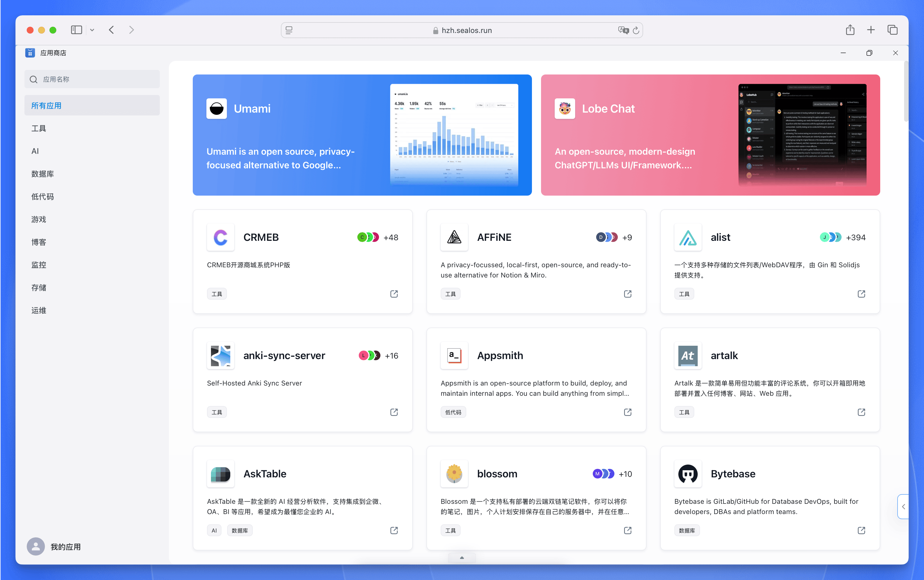Click the translate icon in address bar
Screen dimensions: 924x580
click(x=623, y=30)
